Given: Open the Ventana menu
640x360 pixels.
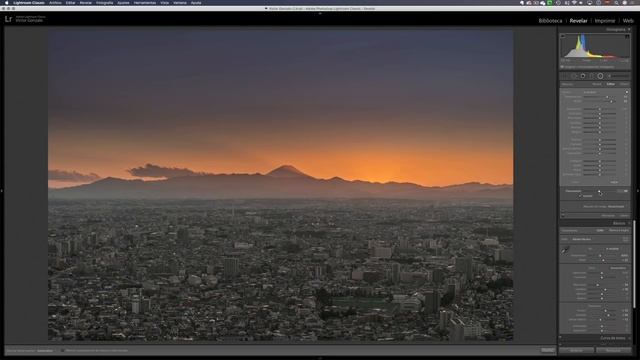Looking at the screenshot, I should point(180,2).
